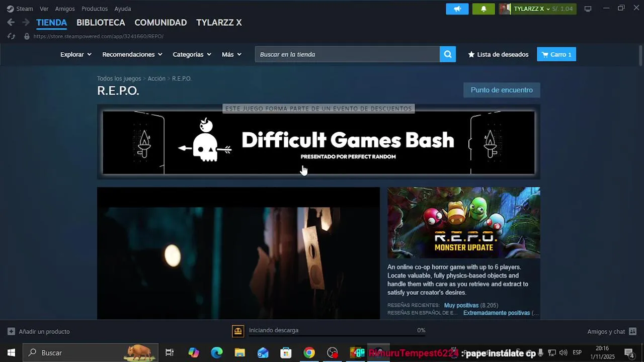Click the Difficult Games Bash banner

(x=318, y=142)
